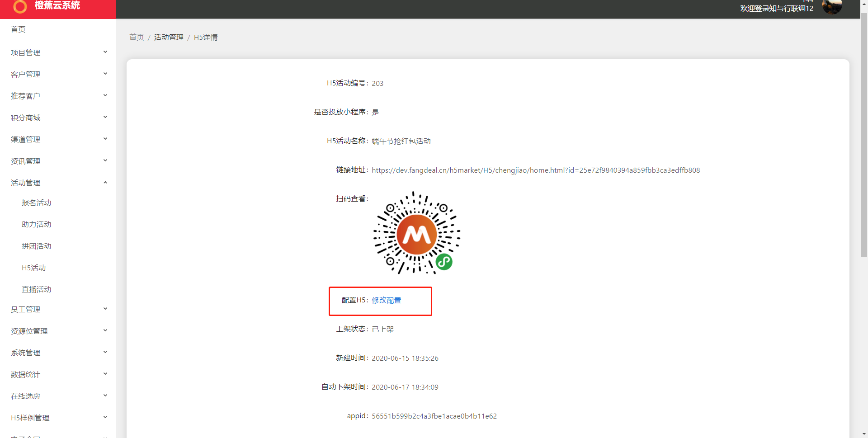This screenshot has height=438, width=868.
Task: Click the green mini-program badge on QR code
Action: tap(444, 262)
